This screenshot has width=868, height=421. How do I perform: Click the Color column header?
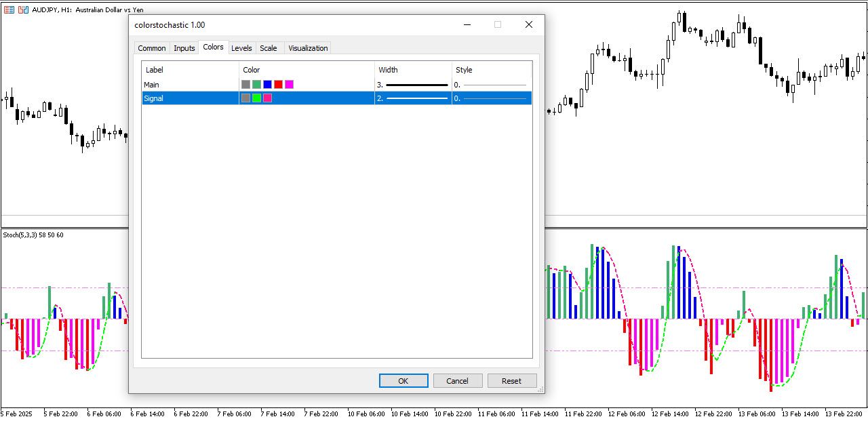(x=307, y=70)
